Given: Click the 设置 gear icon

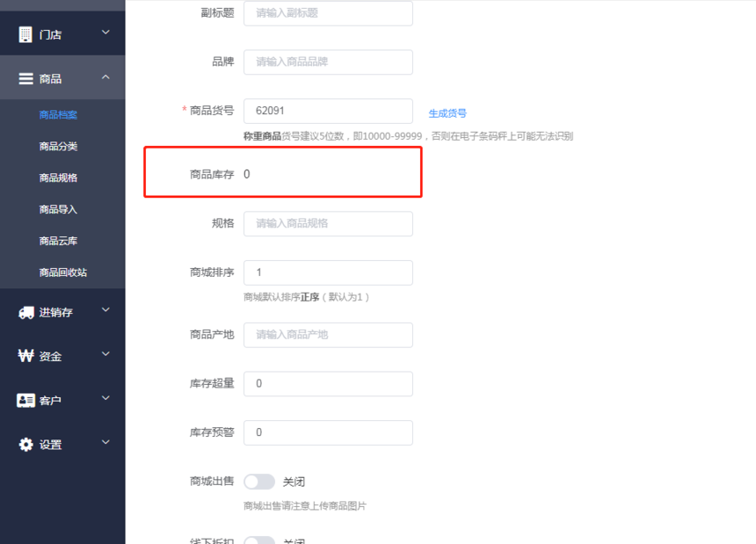Looking at the screenshot, I should click(26, 445).
